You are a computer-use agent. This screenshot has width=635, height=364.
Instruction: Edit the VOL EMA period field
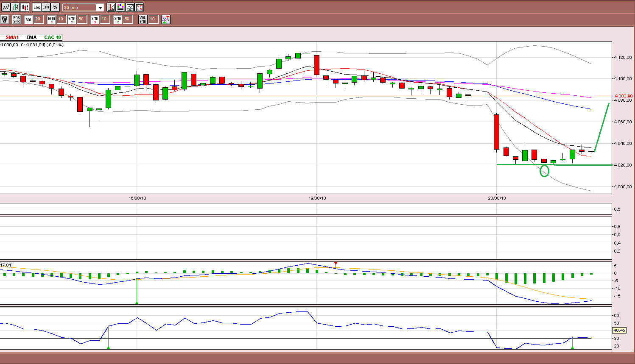click(x=153, y=19)
